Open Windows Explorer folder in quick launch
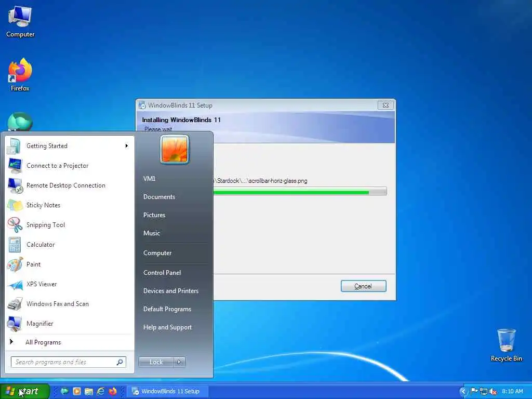The width and height of the screenshot is (532, 399). click(x=88, y=391)
